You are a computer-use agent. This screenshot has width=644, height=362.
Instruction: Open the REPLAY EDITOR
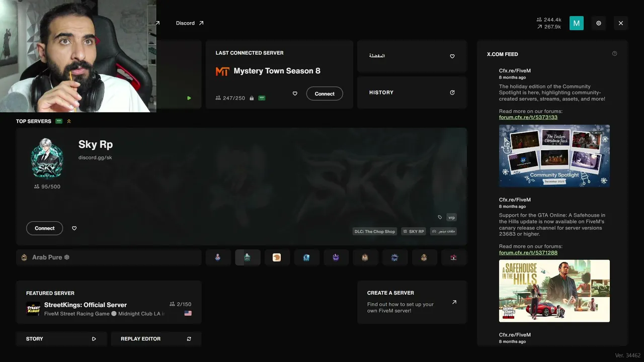tap(156, 339)
